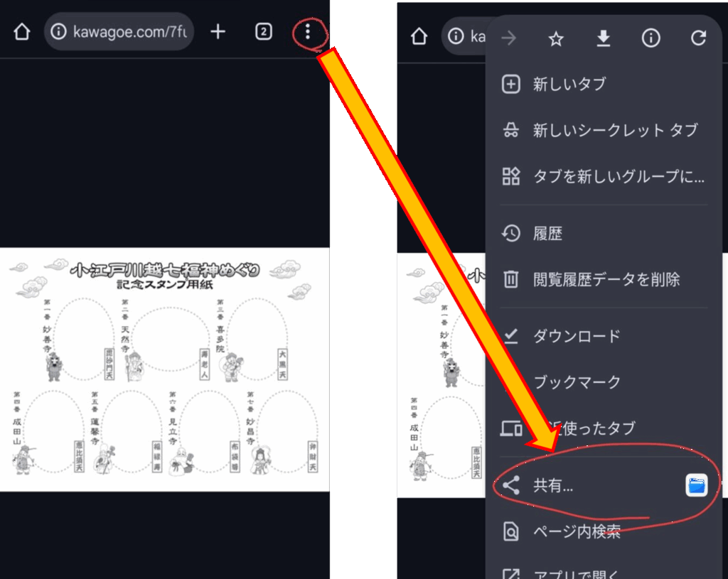The image size is (728, 579).
Task: Select 新しいタブ menu item
Action: [569, 84]
